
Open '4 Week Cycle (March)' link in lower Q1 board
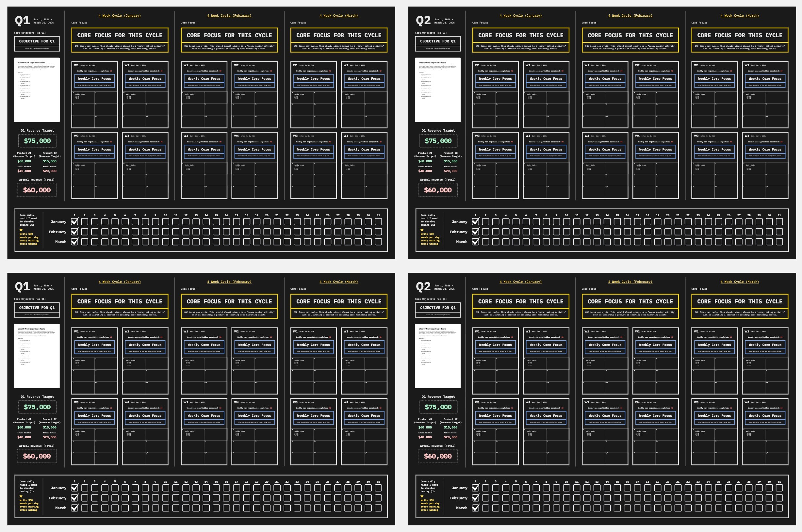338,282
